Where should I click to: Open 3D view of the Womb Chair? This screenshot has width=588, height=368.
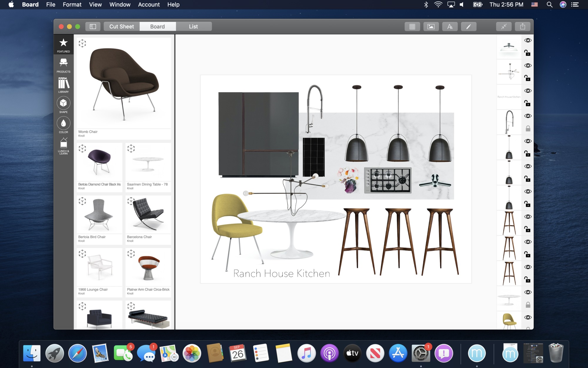(x=83, y=44)
